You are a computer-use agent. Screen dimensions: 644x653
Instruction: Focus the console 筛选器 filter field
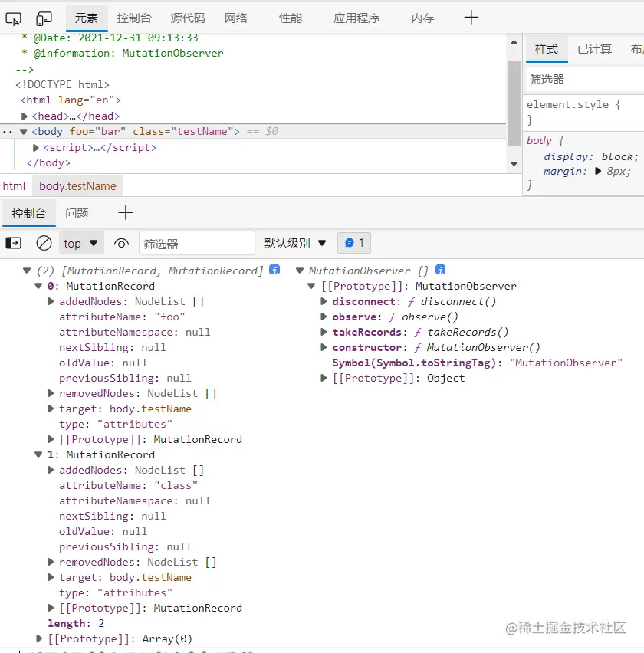pos(196,243)
